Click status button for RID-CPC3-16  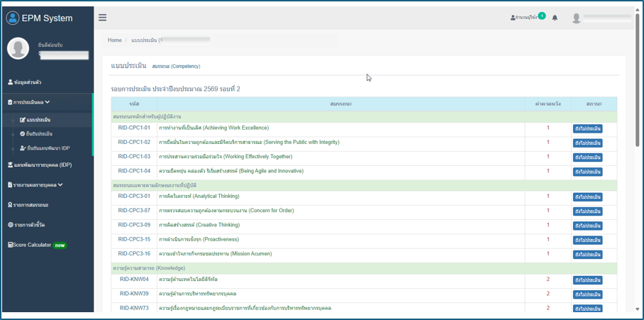(587, 255)
